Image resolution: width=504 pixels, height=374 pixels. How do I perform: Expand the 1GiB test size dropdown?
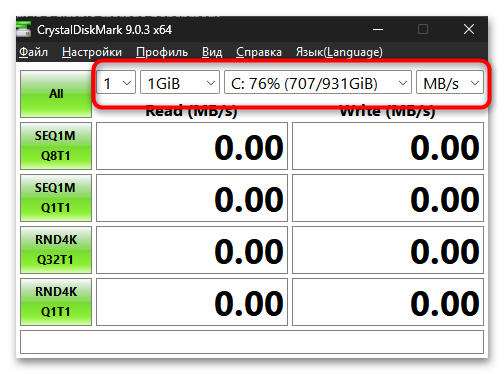click(180, 82)
